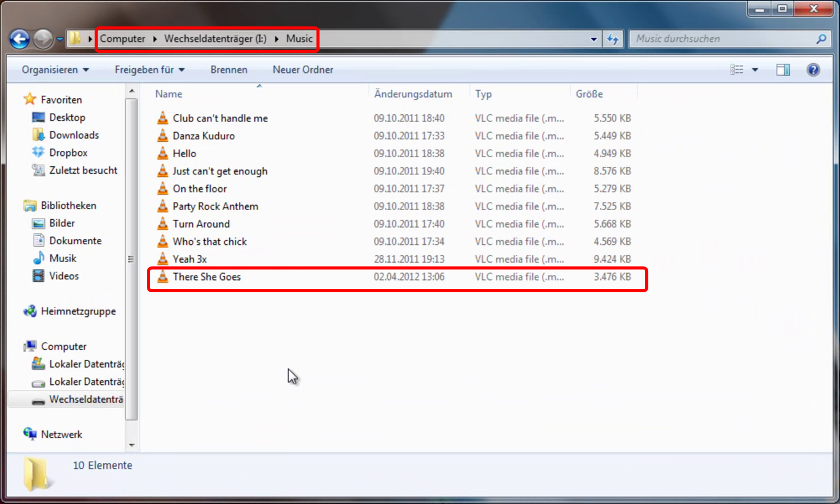Click the blue Back navigation arrow
840x504 pixels.
pyautogui.click(x=20, y=39)
